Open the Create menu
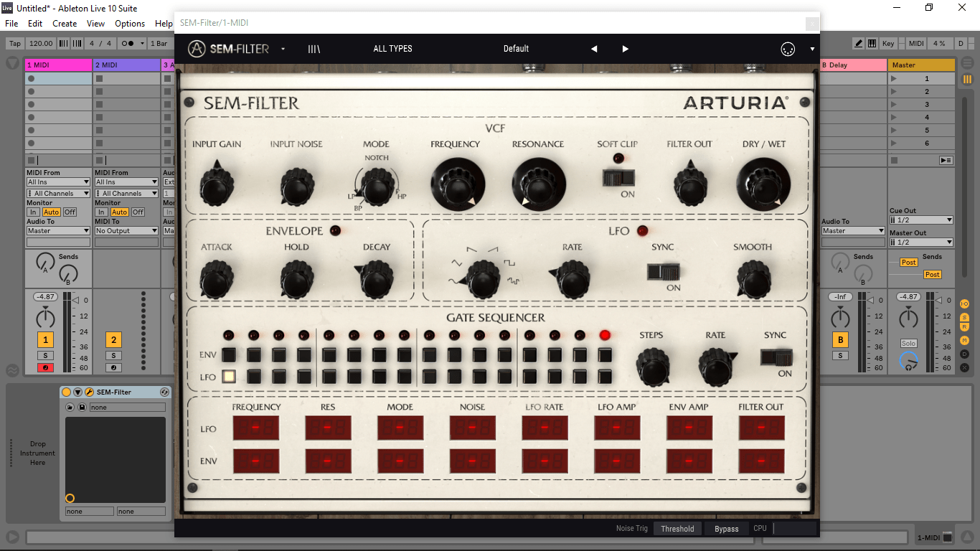The height and width of the screenshot is (551, 980). pyautogui.click(x=65, y=24)
